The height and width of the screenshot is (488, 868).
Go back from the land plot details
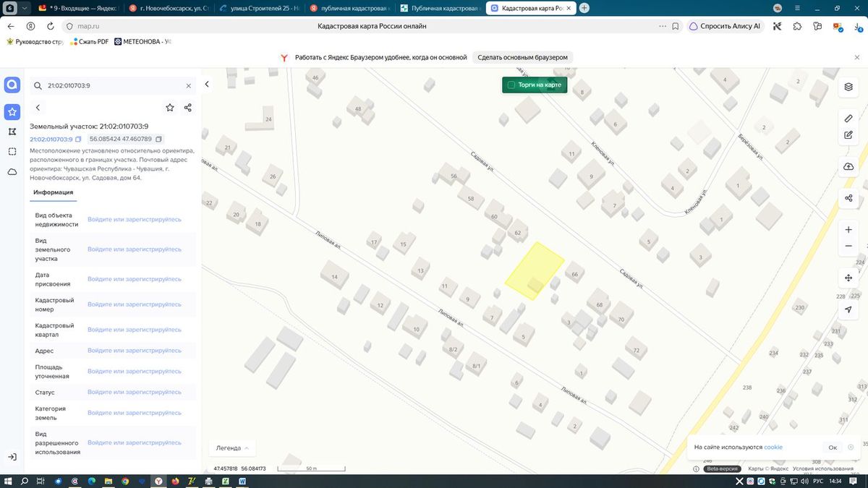[x=38, y=108]
